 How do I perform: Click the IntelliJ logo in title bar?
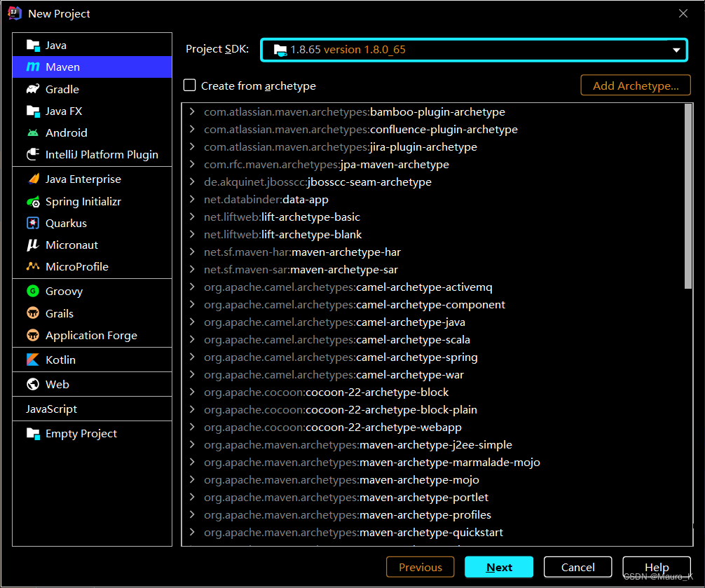[15, 13]
